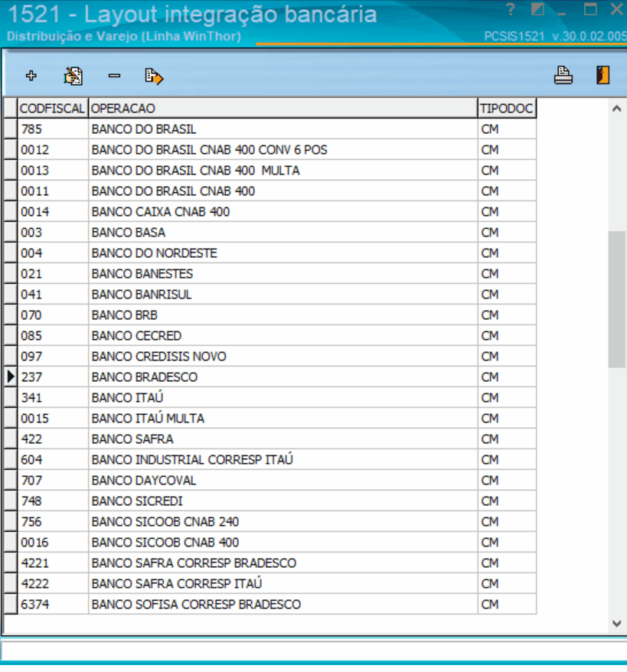Click the vertical scrollbar thumb

pyautogui.click(x=617, y=299)
